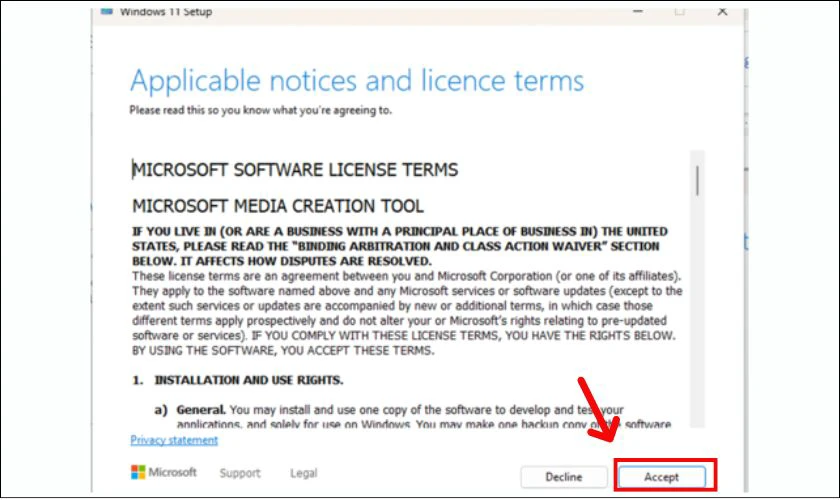Click the license terms scrollbar thumb

[697, 181]
